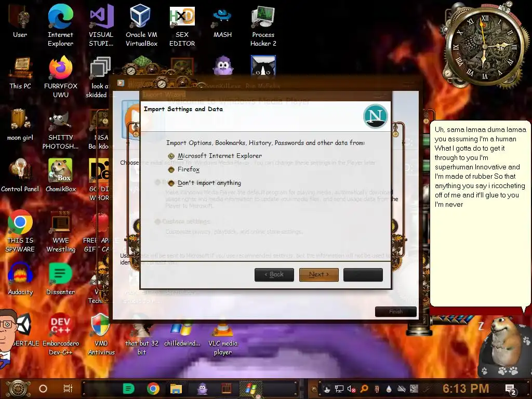Open the VISUAL STUPI... desktop icon
The height and width of the screenshot is (399, 532).
click(101, 25)
